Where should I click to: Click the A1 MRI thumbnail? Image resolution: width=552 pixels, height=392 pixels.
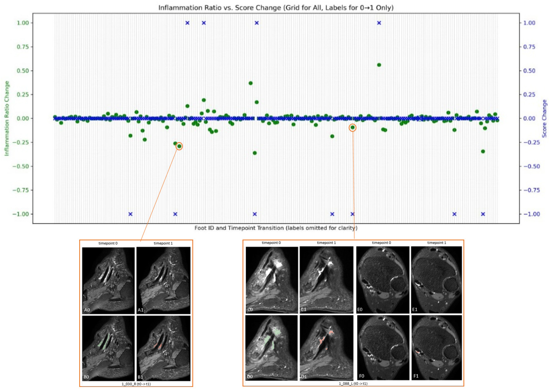pos(163,281)
